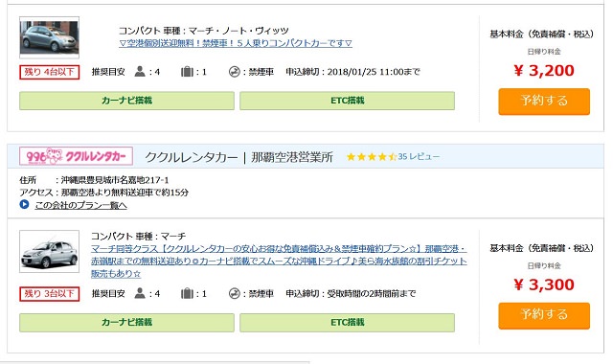Open the 空港個別送迎無料 compact car plan link
Viewport: 613px width, 364px height.
point(236,43)
